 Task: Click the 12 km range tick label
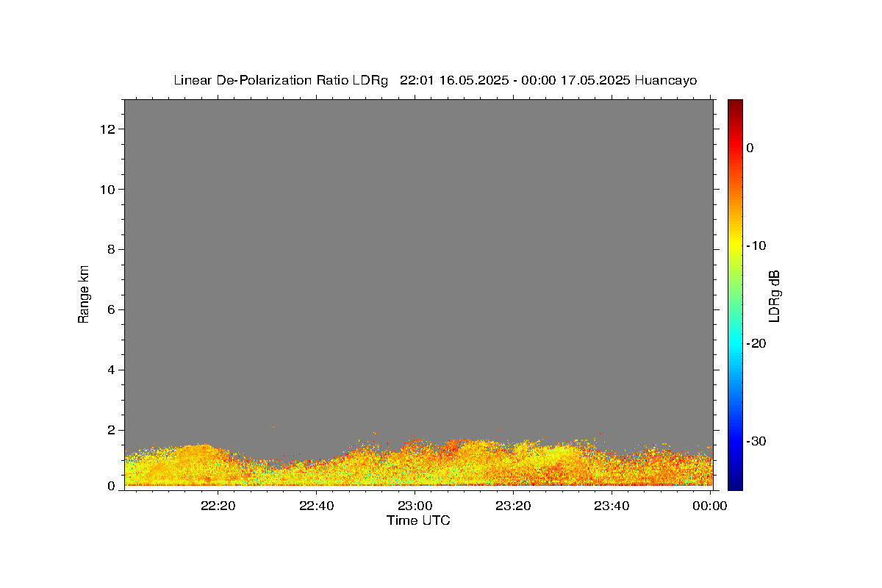coord(109,129)
